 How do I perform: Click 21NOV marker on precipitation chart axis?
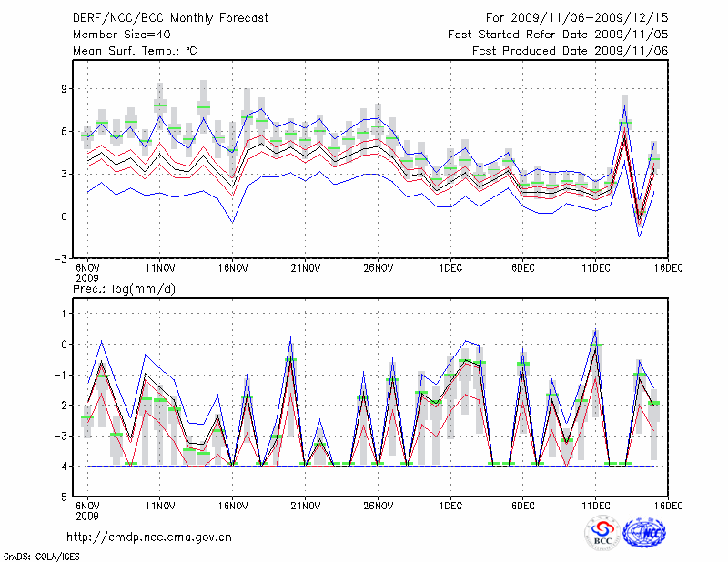tap(305, 507)
